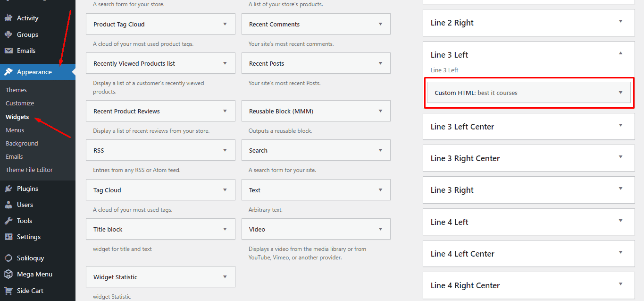Expand the Line 4 Left widget area
Screen dimensions: 644x301
(x=620, y=221)
